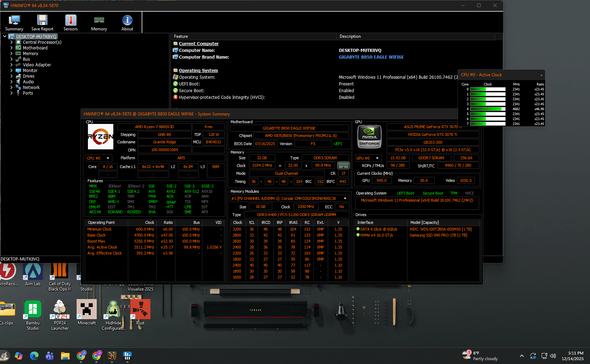
Task: Click the Ryzen CPU logo
Action: coord(101,137)
